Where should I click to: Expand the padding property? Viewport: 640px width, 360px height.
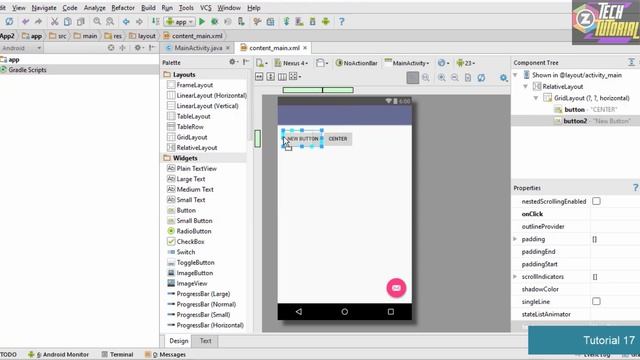click(x=515, y=239)
